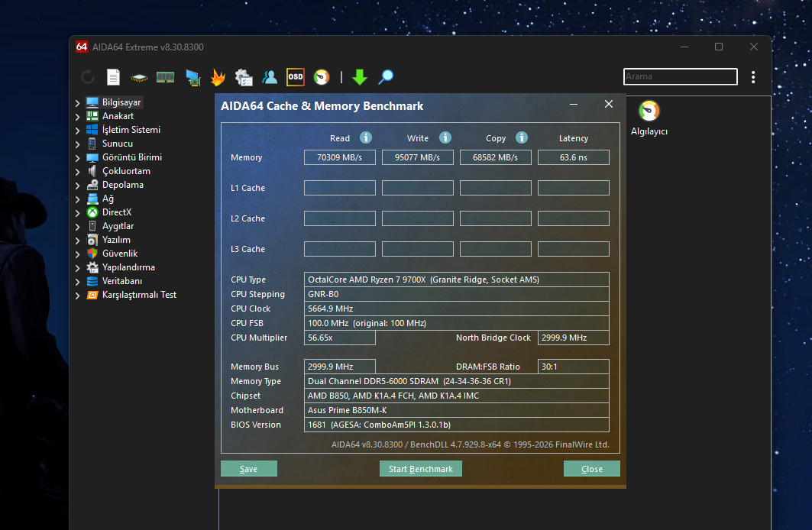Click the Motherboard Asus Prime B850M-K field
The height and width of the screenshot is (530, 812).
pos(456,410)
